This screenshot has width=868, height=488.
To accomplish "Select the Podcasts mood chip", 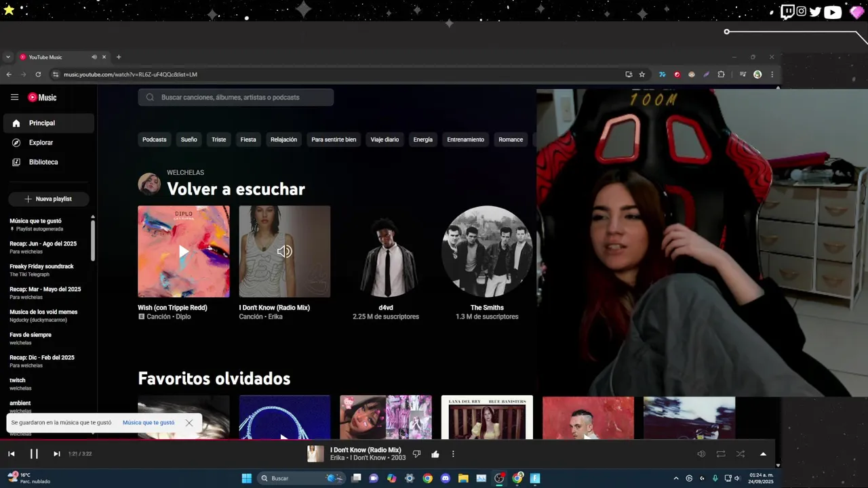I will [154, 140].
